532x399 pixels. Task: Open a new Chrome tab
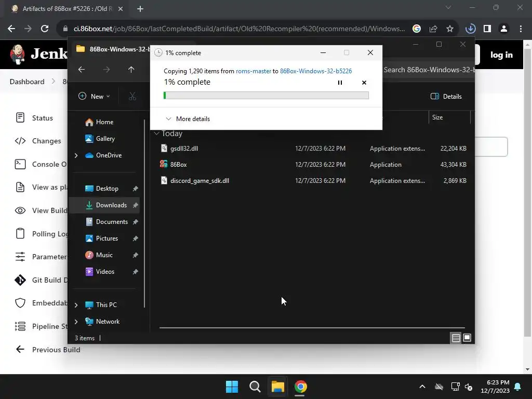point(140,9)
